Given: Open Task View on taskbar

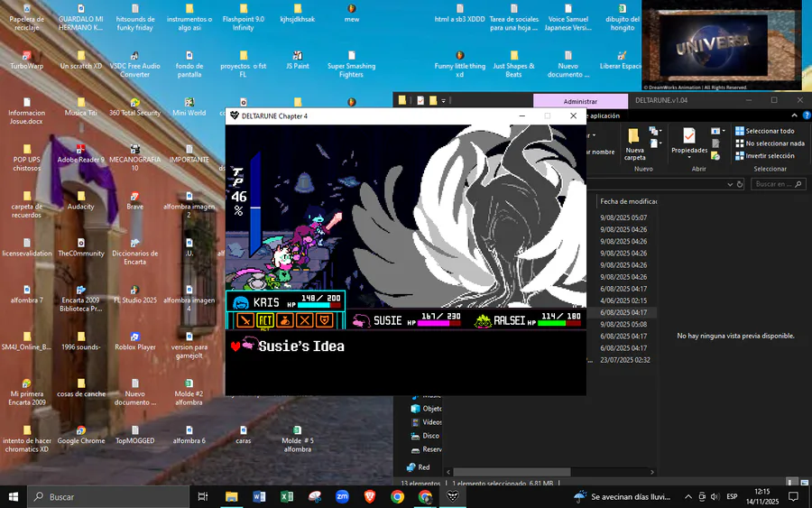Looking at the screenshot, I should click(x=203, y=496).
